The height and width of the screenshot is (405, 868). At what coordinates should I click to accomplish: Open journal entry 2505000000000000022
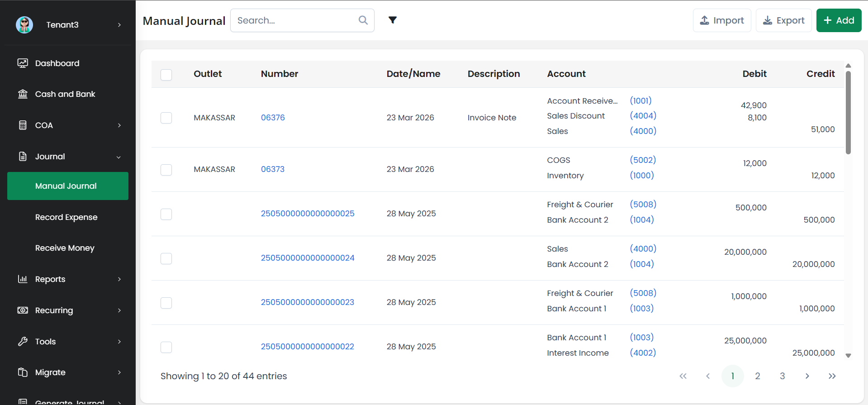tap(308, 347)
